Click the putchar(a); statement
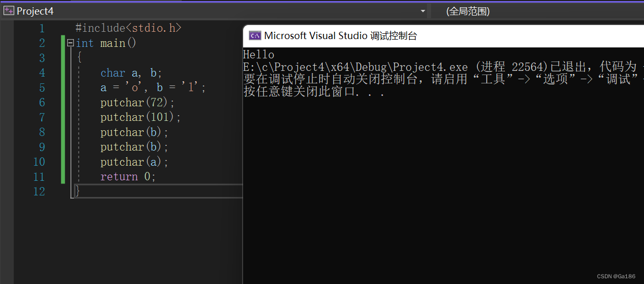Image resolution: width=644 pixels, height=284 pixels. pyautogui.click(x=134, y=162)
